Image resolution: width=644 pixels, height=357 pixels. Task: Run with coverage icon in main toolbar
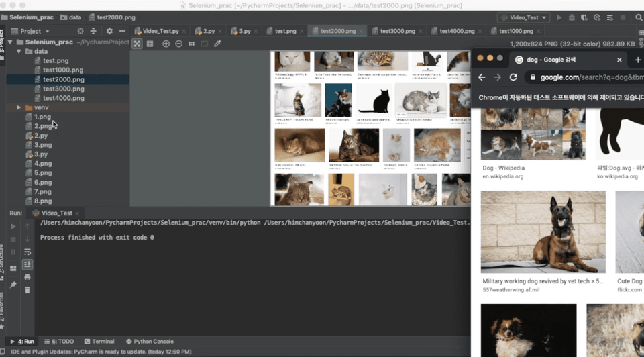584,17
